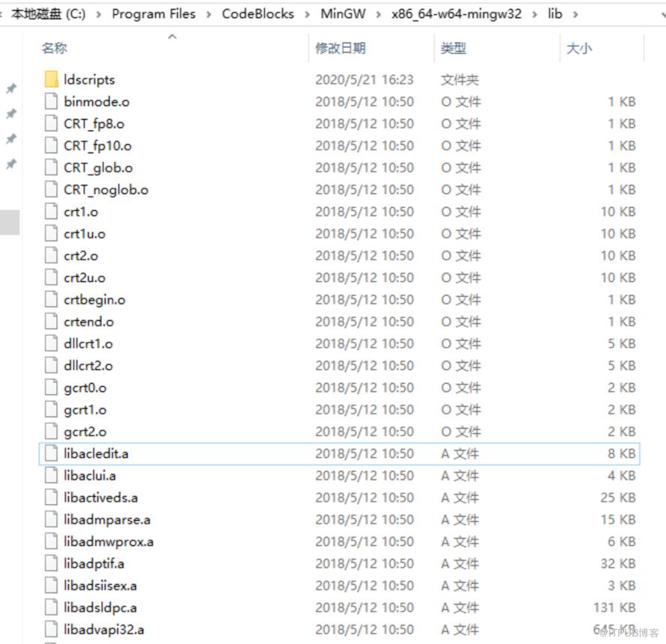Select the libacledit.a file icon
The image size is (666, 644).
point(51,453)
